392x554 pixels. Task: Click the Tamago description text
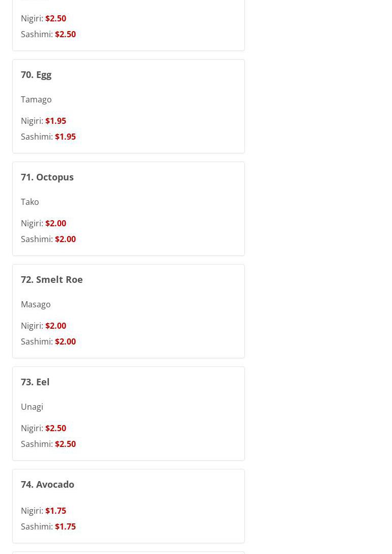click(x=36, y=99)
